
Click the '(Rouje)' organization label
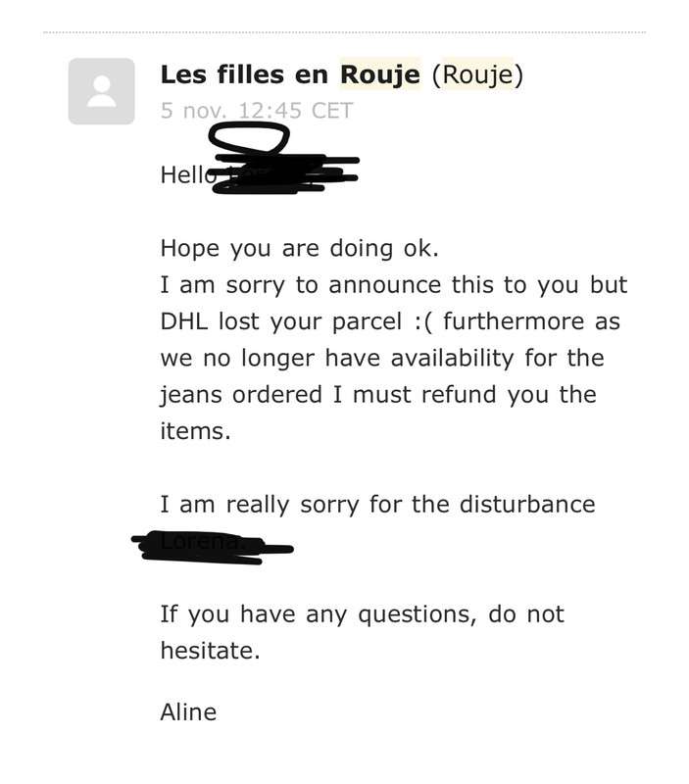click(476, 74)
